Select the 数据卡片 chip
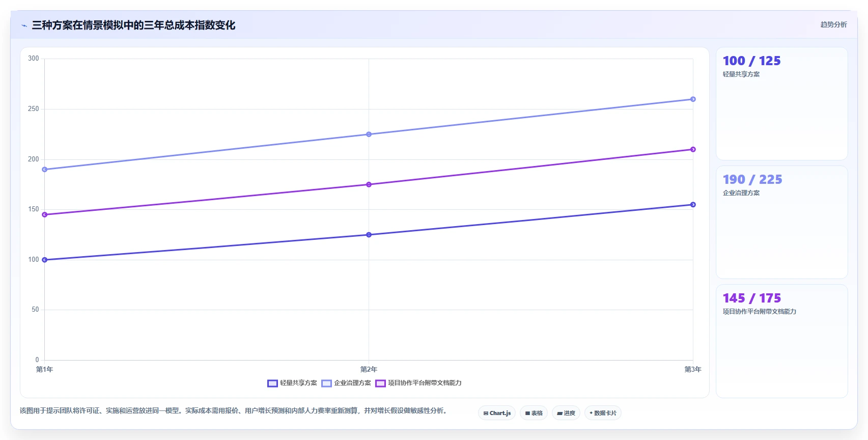The image size is (868, 440). (x=603, y=413)
